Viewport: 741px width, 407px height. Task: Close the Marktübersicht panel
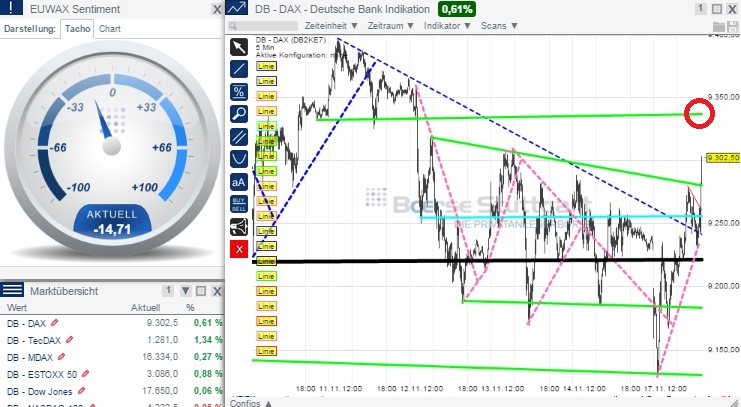(x=217, y=291)
